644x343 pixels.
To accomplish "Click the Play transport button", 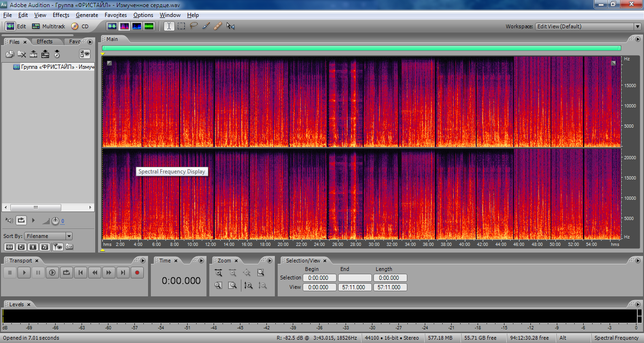I will pyautogui.click(x=24, y=272).
